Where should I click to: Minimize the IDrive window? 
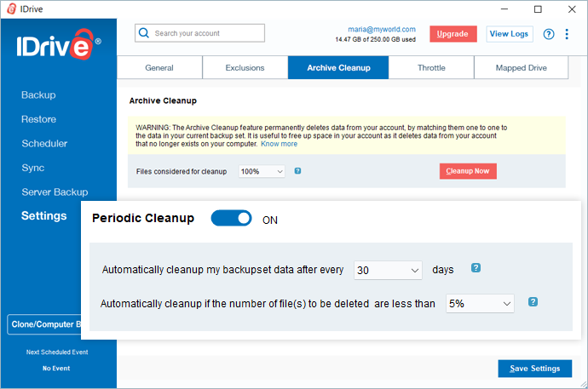[x=504, y=9]
